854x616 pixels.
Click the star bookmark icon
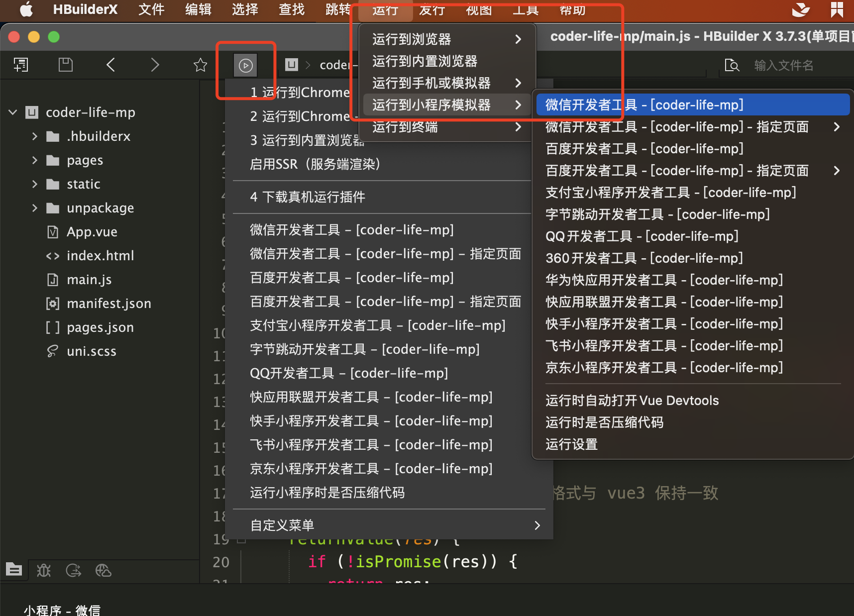coord(200,65)
